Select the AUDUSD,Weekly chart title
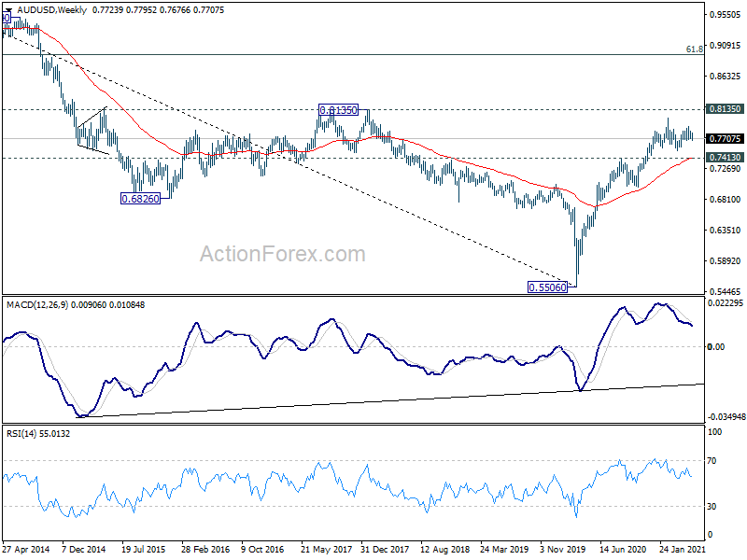The image size is (747, 560). pos(51,9)
